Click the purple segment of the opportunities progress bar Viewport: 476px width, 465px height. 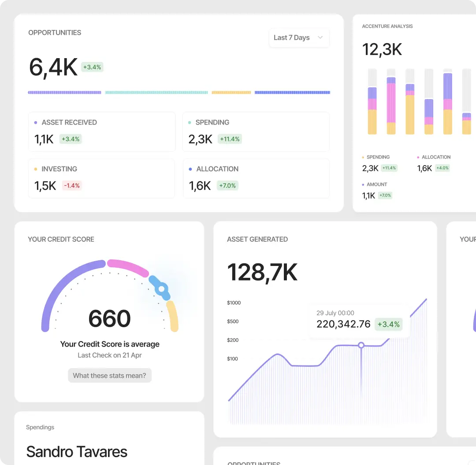click(64, 92)
